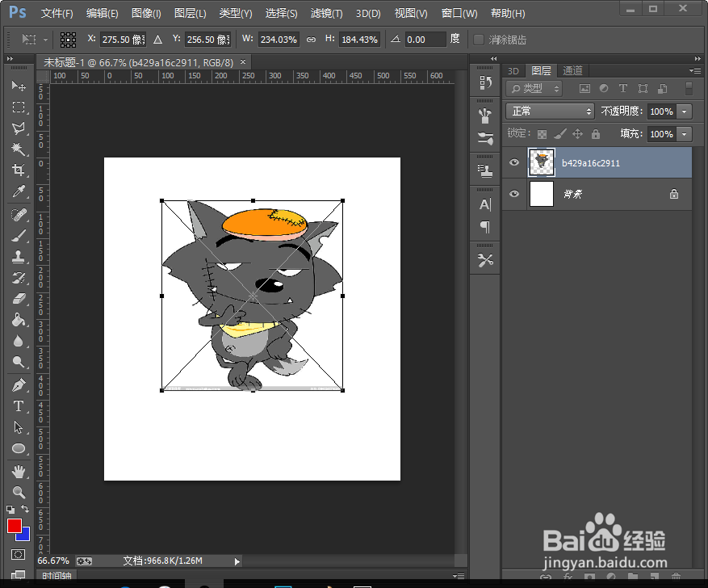Toggle lock position
Viewport: 708px width, 588px height.
click(x=577, y=134)
